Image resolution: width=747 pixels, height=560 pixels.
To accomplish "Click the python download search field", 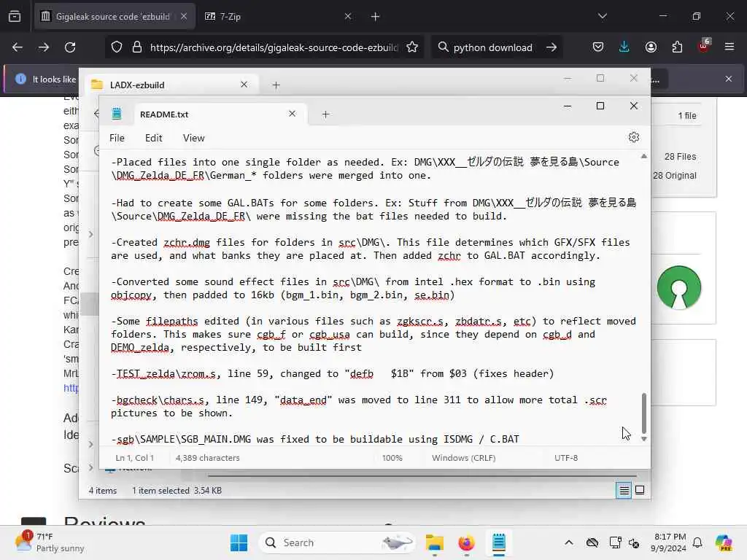I will (492, 47).
